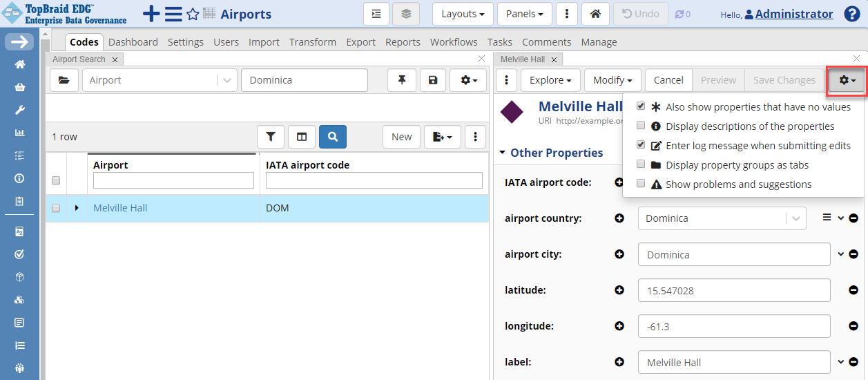Open the Dashboard tab
Image resolution: width=868 pixels, height=380 pixels.
[133, 42]
